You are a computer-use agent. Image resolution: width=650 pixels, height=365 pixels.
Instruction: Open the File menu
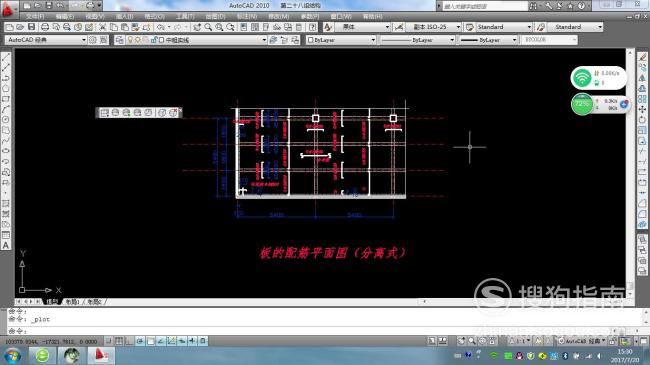[35, 16]
